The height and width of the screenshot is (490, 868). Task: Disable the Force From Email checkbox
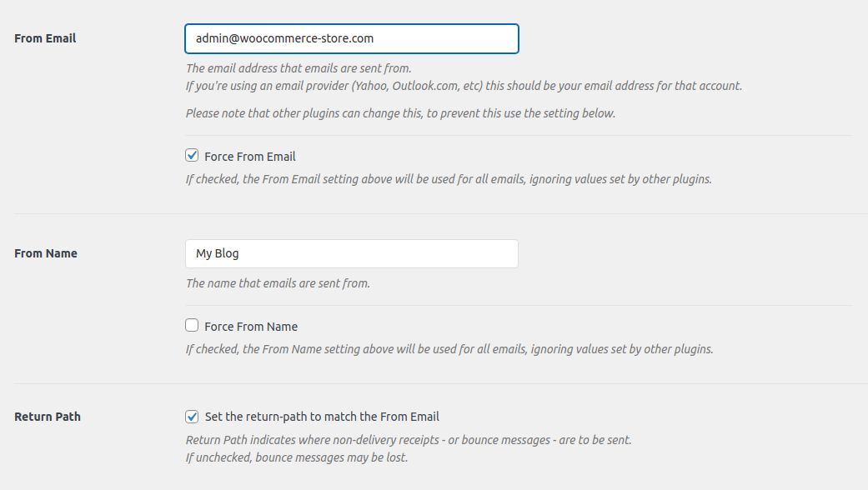[x=191, y=154]
